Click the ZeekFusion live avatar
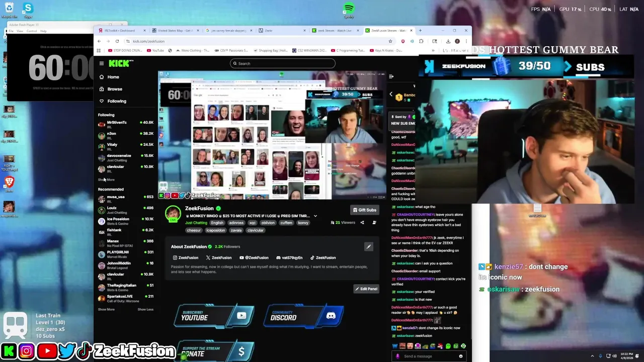Viewport: 644px width, 362px height. click(173, 214)
